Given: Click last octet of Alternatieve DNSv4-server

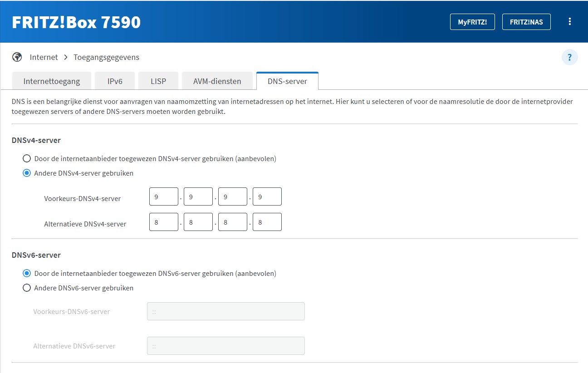Looking at the screenshot, I should coord(267,222).
